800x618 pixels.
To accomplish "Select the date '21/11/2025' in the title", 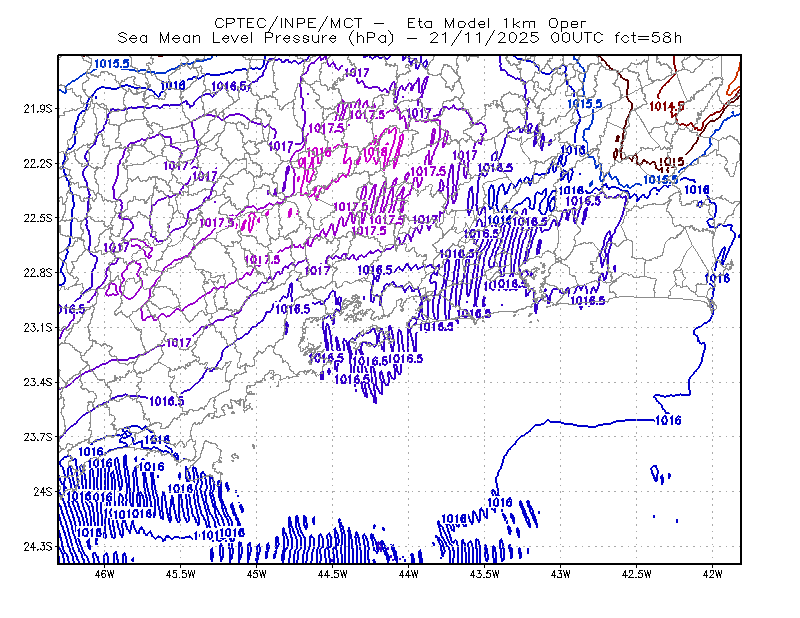I will tap(484, 38).
